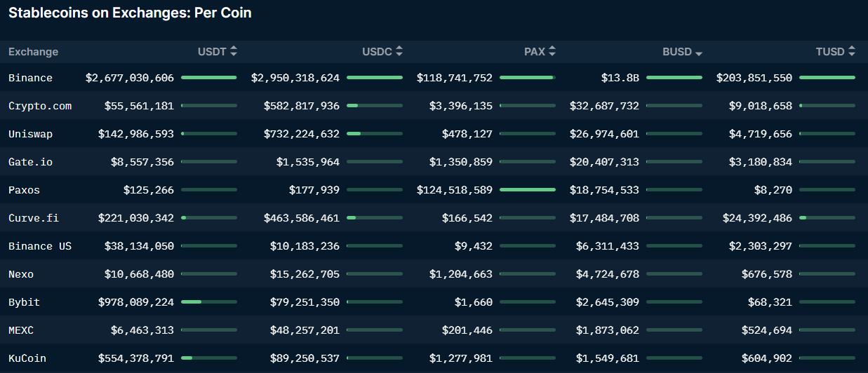The height and width of the screenshot is (373, 868).
Task: Click the TUSD column sort arrows
Action: [x=852, y=51]
